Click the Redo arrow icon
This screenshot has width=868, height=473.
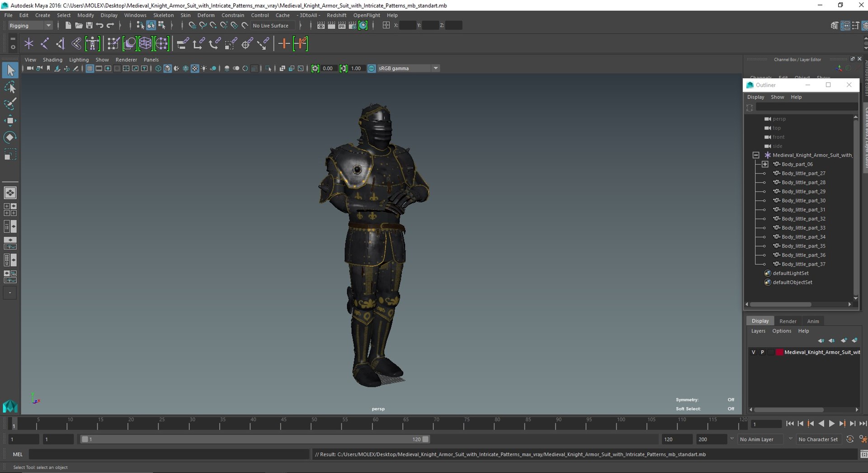click(x=110, y=25)
